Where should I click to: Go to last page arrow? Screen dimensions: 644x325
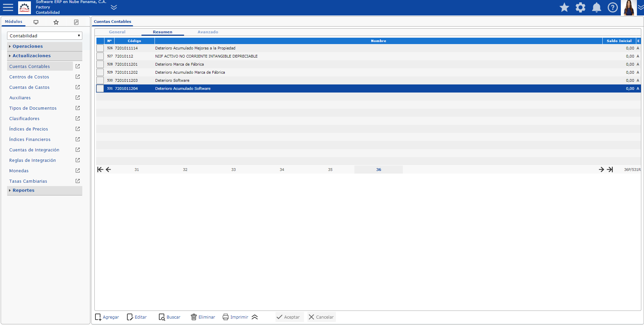[x=610, y=170]
